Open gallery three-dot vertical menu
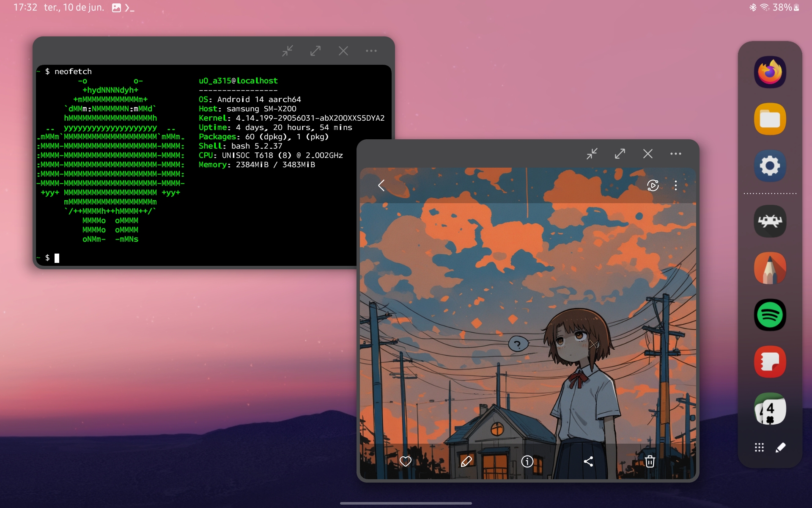This screenshot has height=508, width=812. (x=675, y=185)
